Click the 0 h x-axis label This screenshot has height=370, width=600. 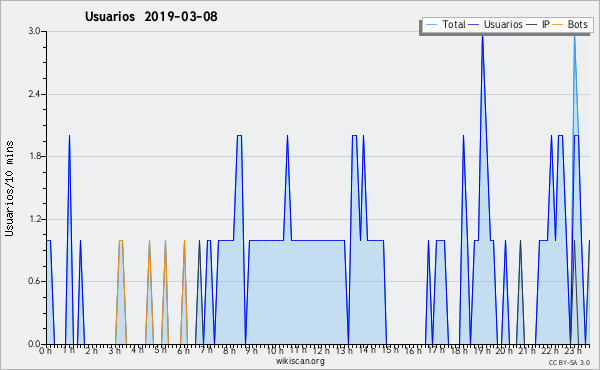45,351
